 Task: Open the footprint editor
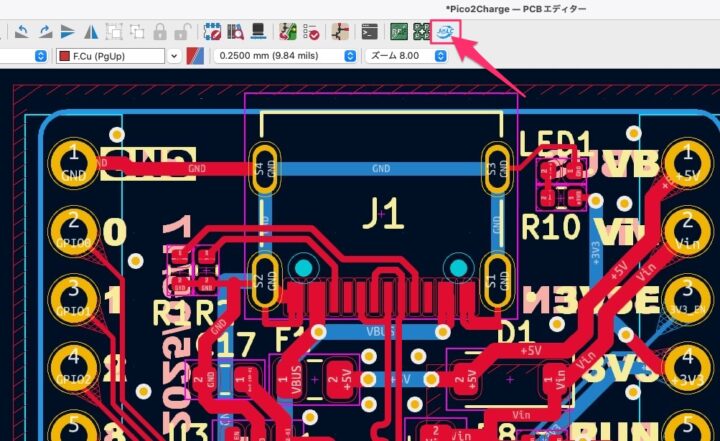click(212, 32)
